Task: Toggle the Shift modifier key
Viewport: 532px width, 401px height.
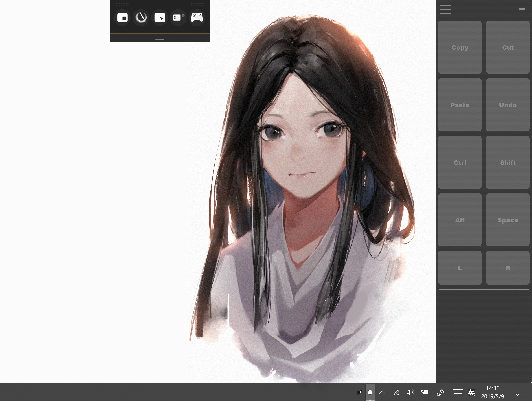Action: [x=508, y=163]
